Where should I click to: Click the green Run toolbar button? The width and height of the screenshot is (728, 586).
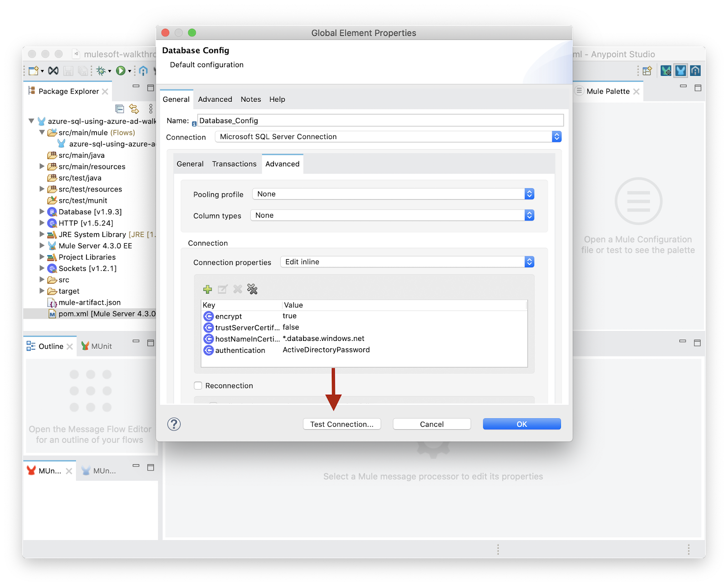(x=121, y=70)
